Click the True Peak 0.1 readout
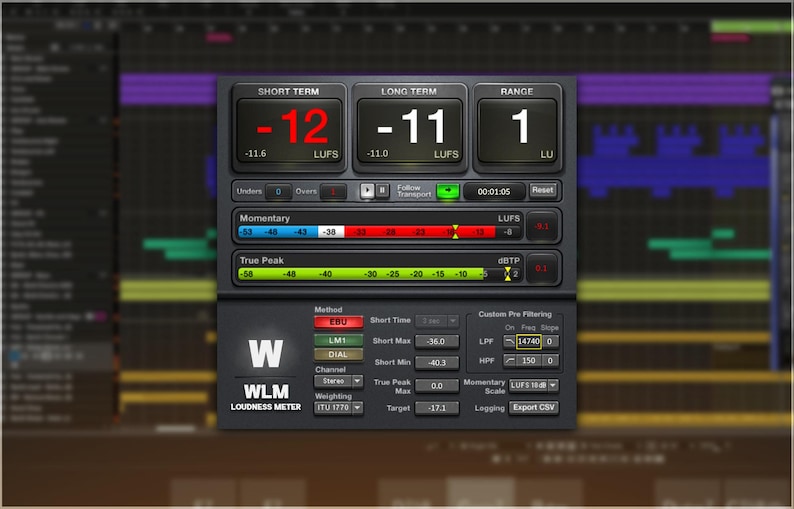794x509 pixels. point(541,268)
